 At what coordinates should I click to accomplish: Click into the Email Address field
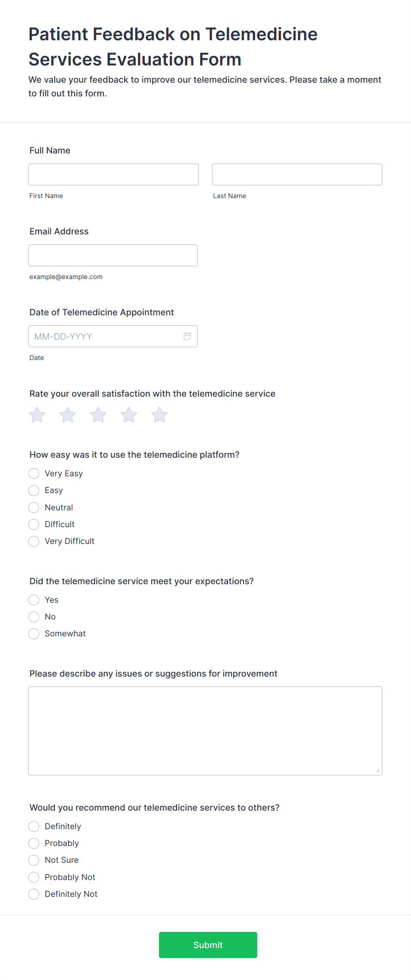click(113, 255)
